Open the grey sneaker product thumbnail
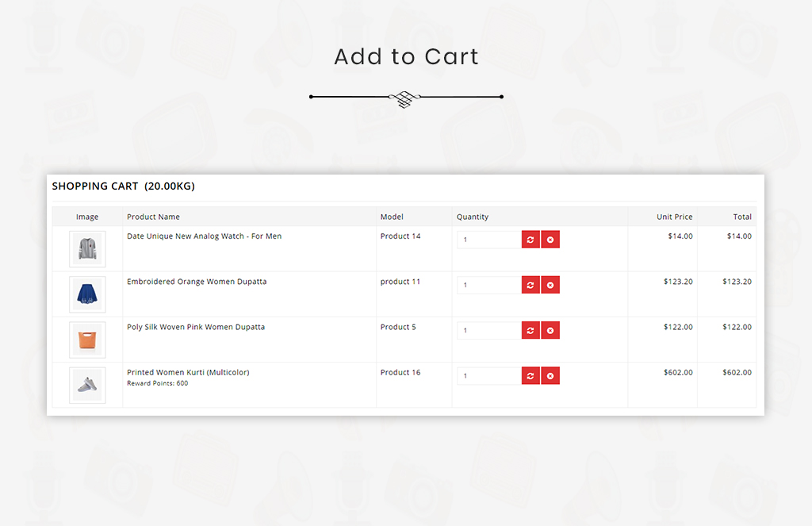 point(87,385)
